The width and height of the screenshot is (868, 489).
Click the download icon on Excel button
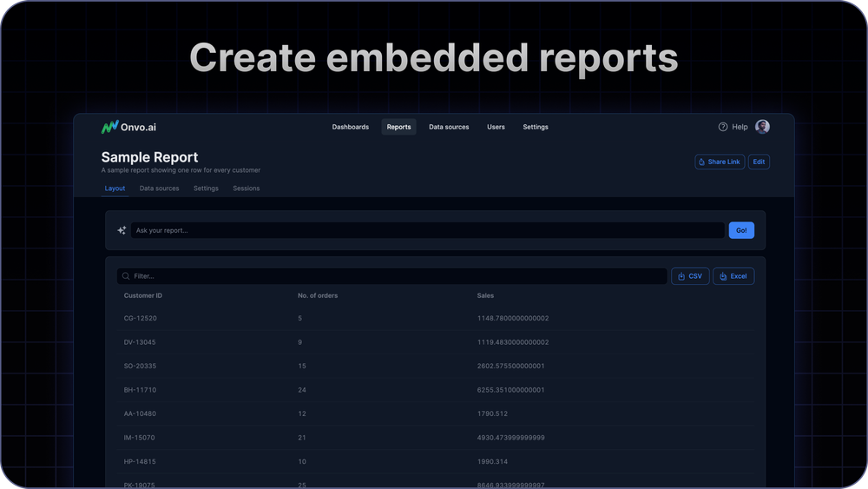tap(723, 276)
